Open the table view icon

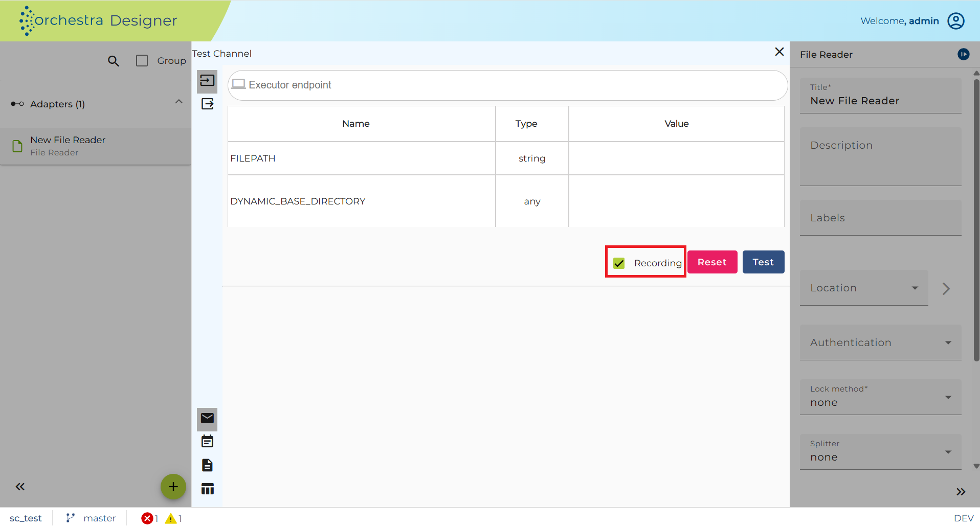point(207,489)
